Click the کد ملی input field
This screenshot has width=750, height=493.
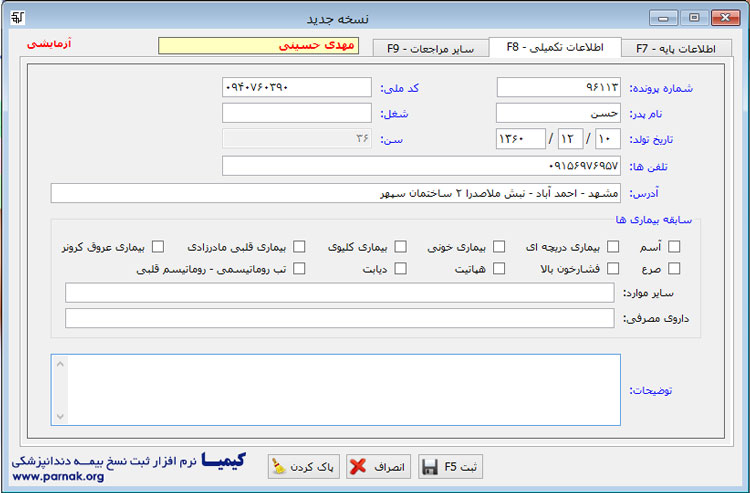(x=296, y=87)
